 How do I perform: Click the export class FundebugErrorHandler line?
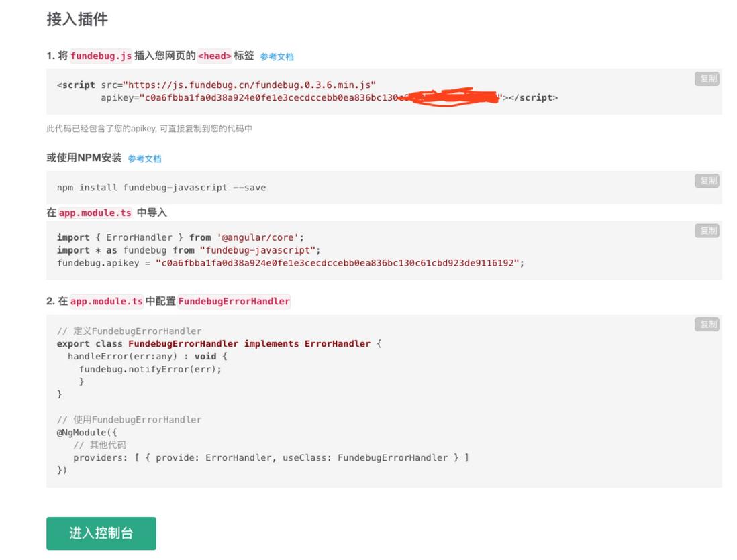(x=219, y=343)
